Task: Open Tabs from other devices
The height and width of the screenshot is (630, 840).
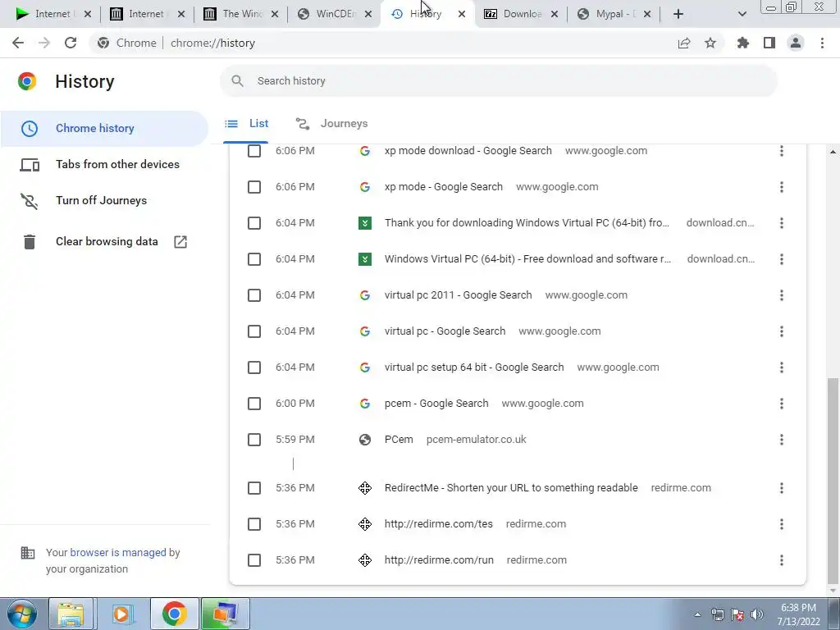Action: (x=104, y=164)
